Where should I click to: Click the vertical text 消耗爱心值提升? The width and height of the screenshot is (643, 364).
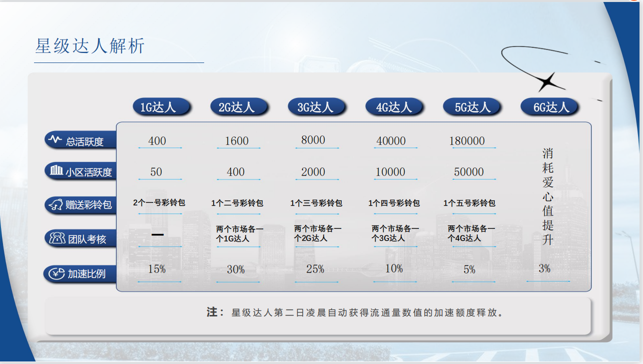548,196
